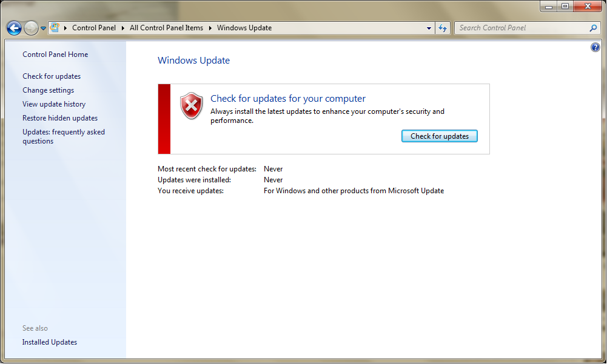Open the recent pages dropdown arrow
The image size is (607, 364).
point(44,28)
